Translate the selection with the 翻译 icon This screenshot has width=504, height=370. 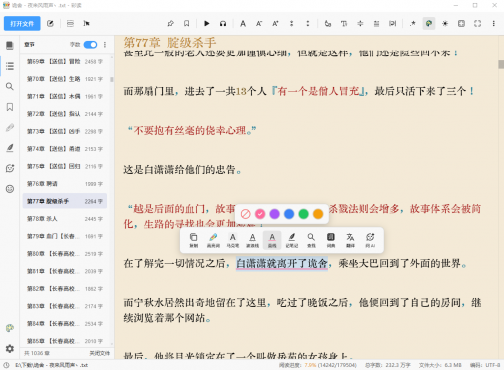point(350,240)
